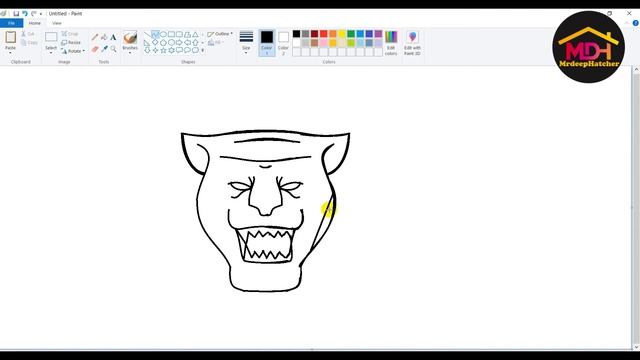Open Paint Help question mark icon
The image size is (640, 360).
pyautogui.click(x=636, y=23)
